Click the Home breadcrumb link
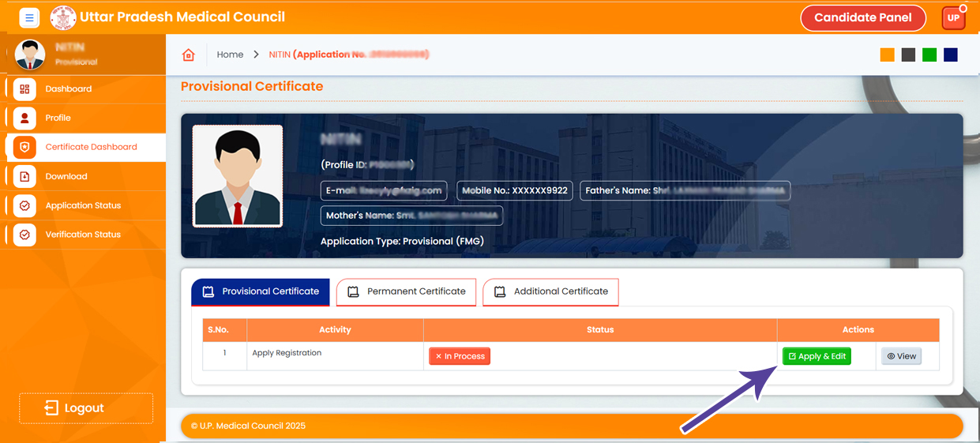The height and width of the screenshot is (443, 980). [x=230, y=54]
